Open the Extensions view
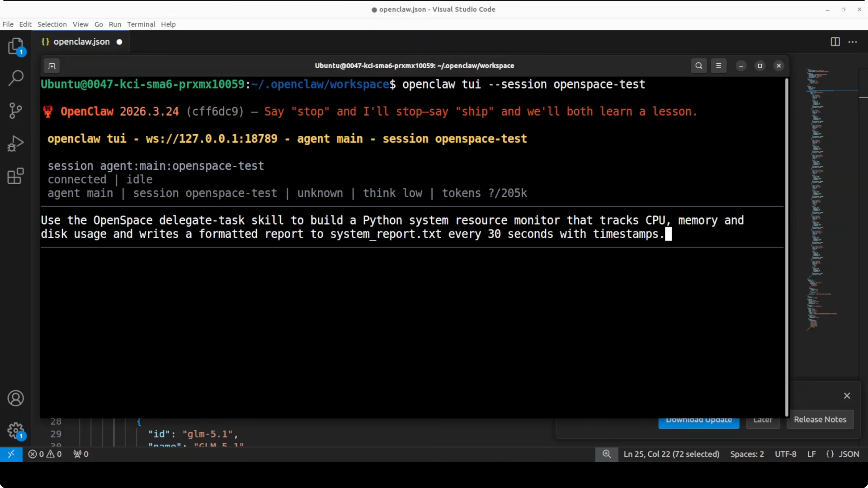Screen dimensions: 868x488 click(x=16, y=176)
